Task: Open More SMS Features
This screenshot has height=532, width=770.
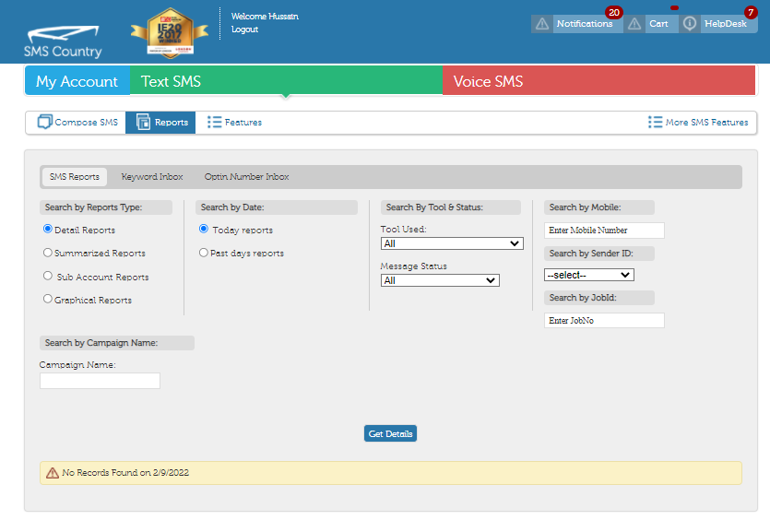Action: pyautogui.click(x=698, y=121)
